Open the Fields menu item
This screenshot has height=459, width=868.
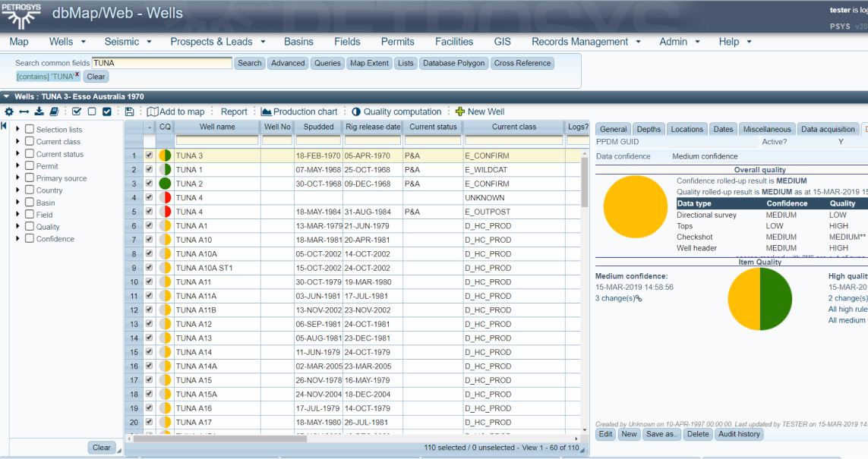click(347, 42)
